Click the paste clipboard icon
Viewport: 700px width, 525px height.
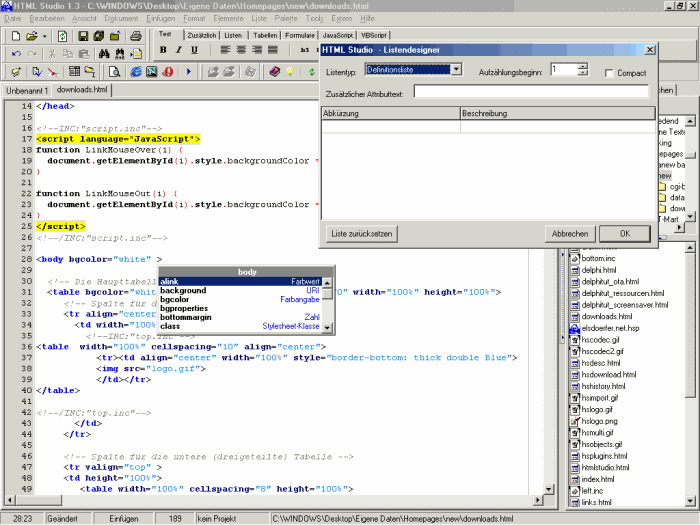(x=83, y=54)
